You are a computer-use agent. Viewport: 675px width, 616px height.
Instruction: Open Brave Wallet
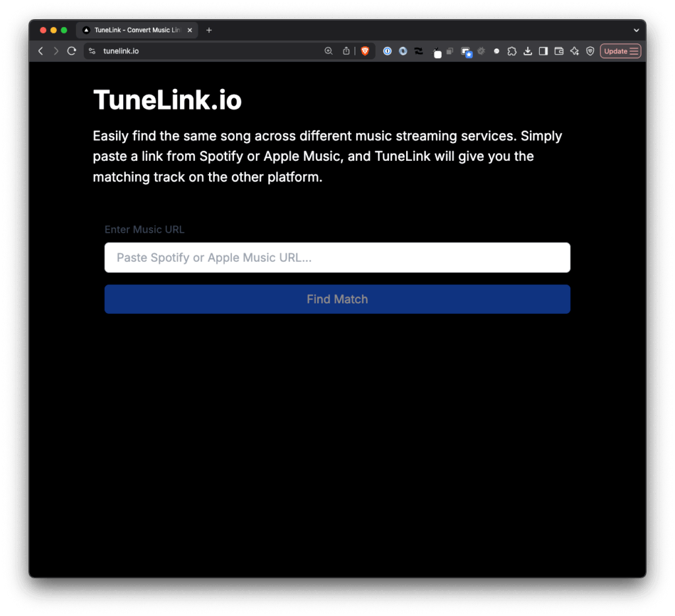(x=559, y=51)
